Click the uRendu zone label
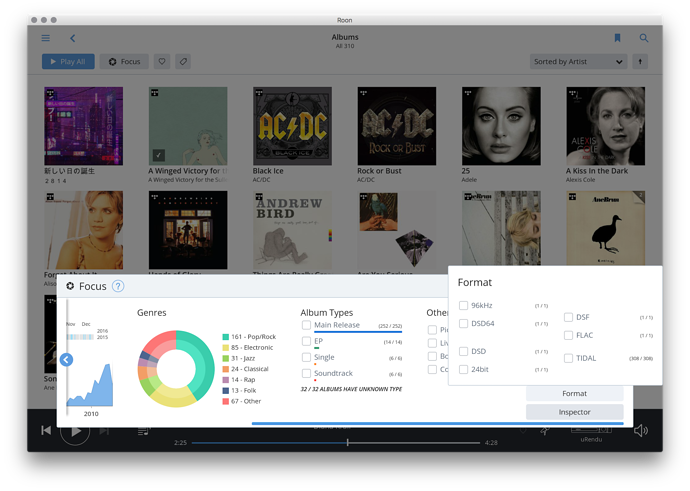The height and width of the screenshot is (491, 690). (x=591, y=440)
